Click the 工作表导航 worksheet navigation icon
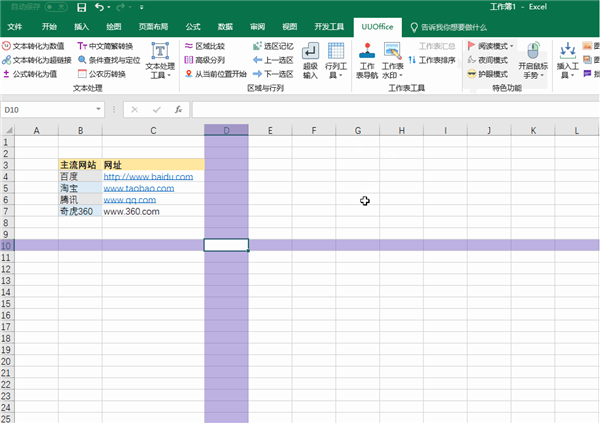Image resolution: width=600 pixels, height=424 pixels. (367, 60)
